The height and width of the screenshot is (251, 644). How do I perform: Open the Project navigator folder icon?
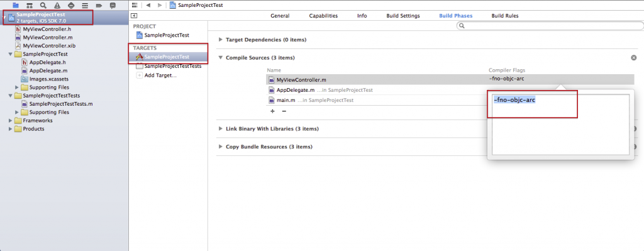coord(16,5)
